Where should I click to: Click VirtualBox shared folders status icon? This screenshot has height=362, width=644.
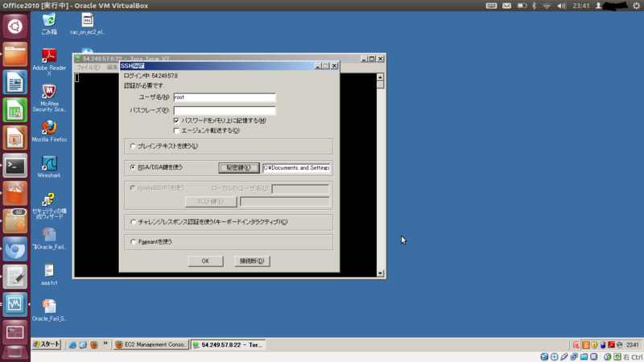(584, 357)
